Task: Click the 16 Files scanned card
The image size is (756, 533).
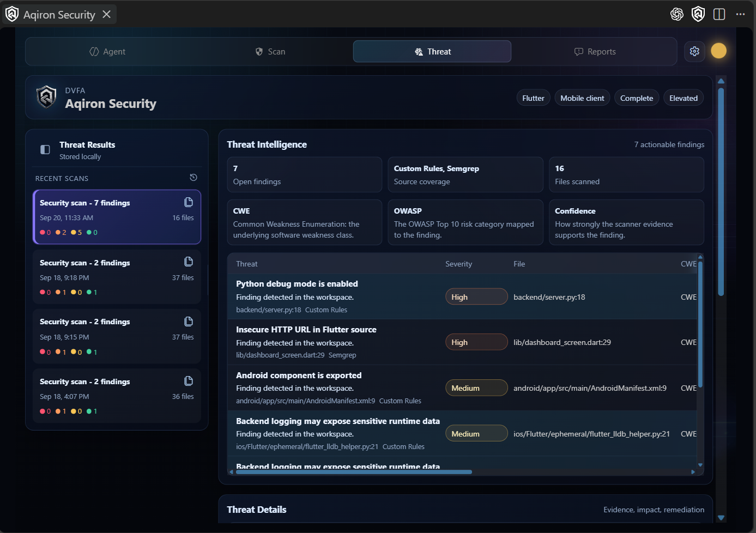Action: coord(626,175)
